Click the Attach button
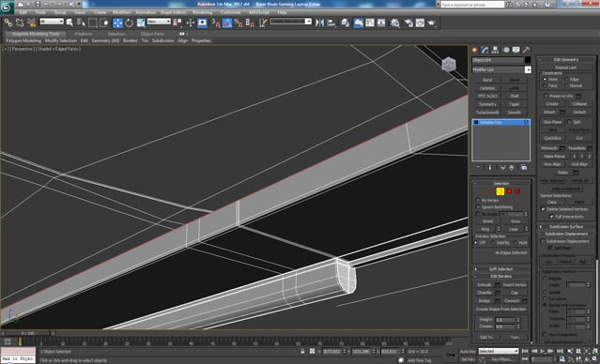Screen dimensions: 600x364 (549, 112)
